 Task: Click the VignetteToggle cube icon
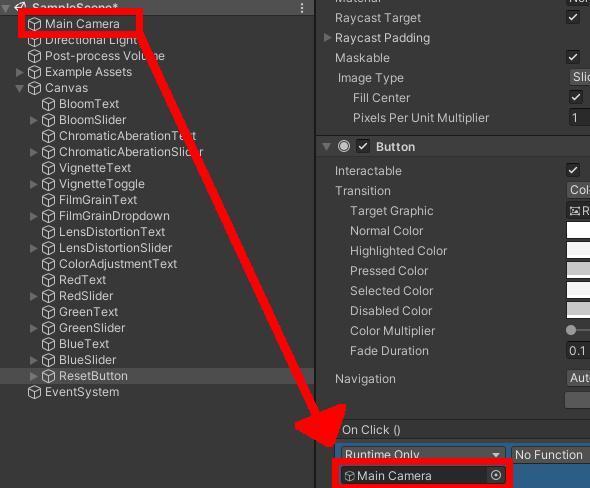48,184
